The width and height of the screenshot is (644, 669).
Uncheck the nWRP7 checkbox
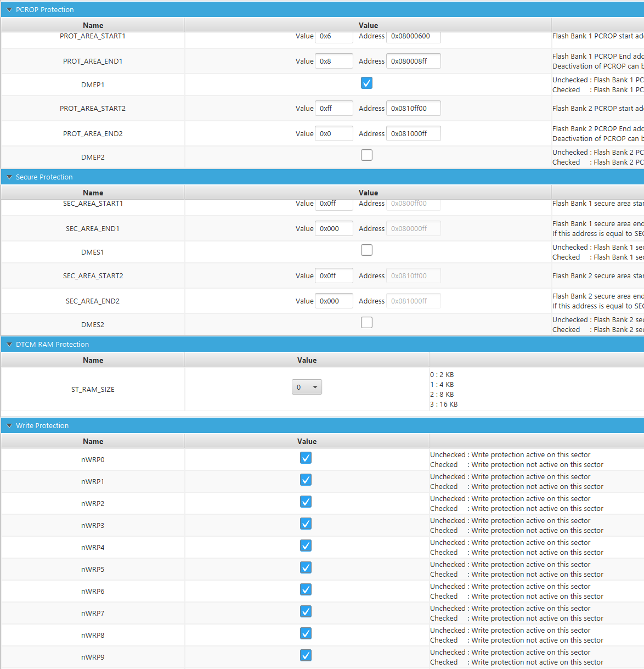click(306, 611)
